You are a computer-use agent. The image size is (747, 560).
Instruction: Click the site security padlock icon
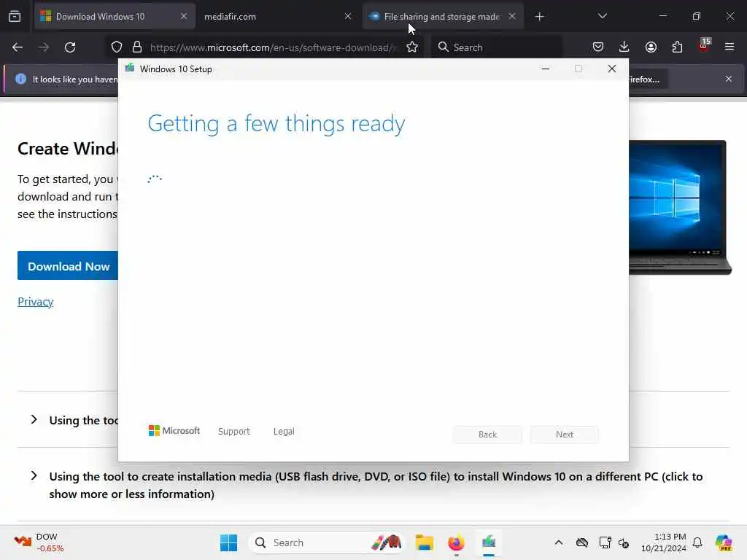(x=137, y=47)
